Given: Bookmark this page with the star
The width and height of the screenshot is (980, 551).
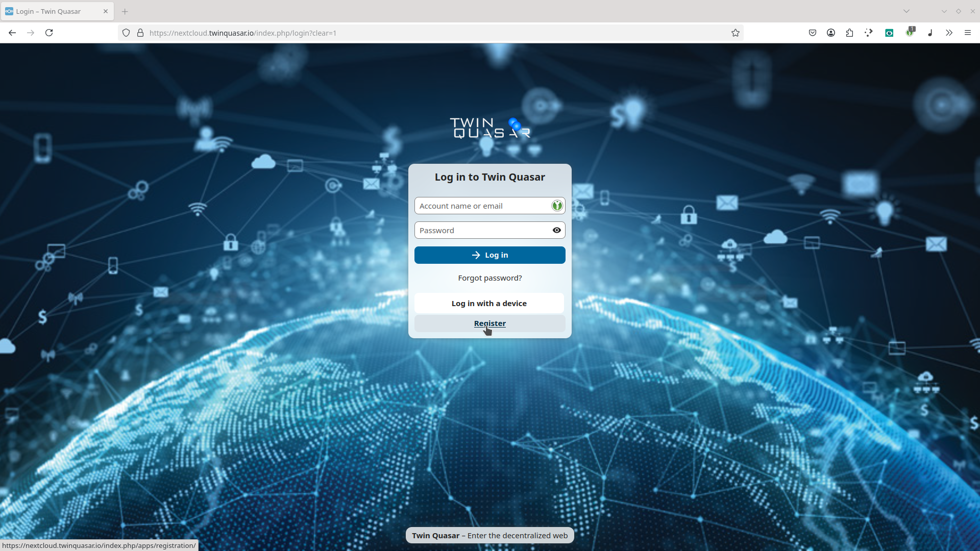Looking at the screenshot, I should [x=736, y=33].
